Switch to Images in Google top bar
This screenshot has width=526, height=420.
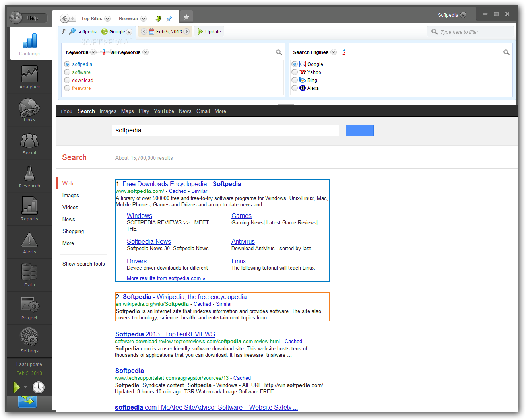[108, 111]
